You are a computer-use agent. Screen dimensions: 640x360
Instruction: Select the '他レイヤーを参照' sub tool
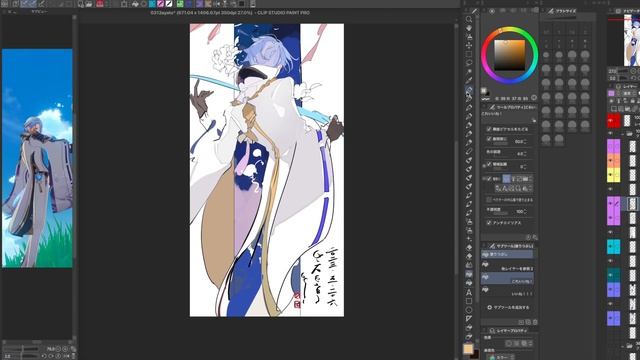click(x=507, y=267)
